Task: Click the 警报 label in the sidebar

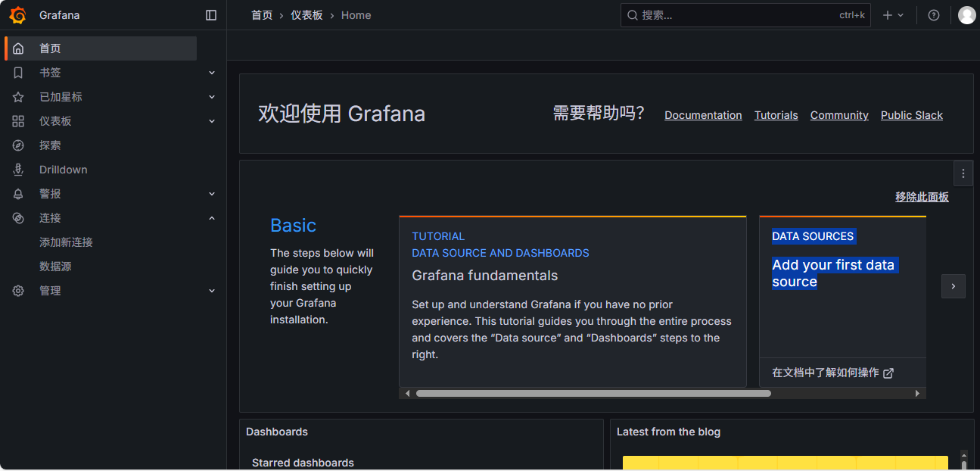Action: tap(50, 194)
